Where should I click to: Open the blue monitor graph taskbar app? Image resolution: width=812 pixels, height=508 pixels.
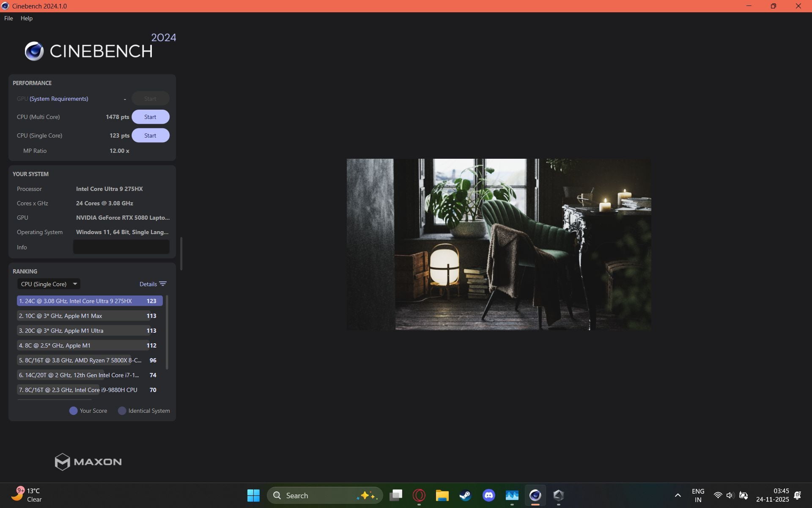pyautogui.click(x=512, y=495)
